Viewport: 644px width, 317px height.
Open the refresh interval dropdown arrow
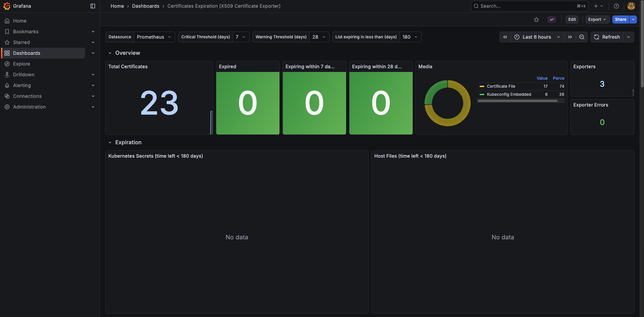click(x=629, y=37)
